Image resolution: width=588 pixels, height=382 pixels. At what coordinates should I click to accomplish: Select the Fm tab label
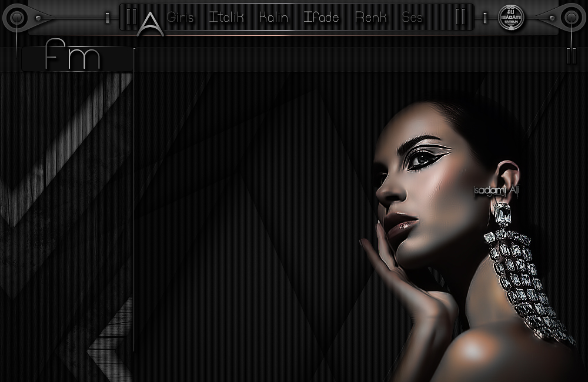point(73,55)
